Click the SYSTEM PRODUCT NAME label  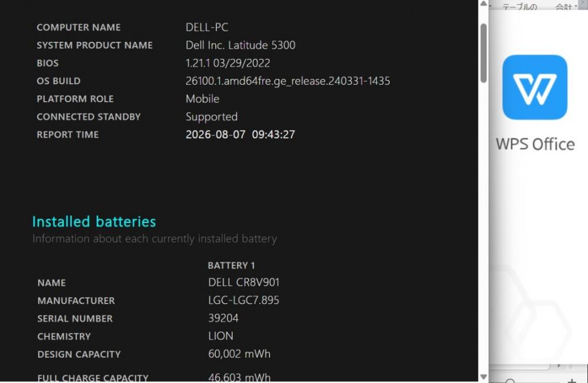95,45
